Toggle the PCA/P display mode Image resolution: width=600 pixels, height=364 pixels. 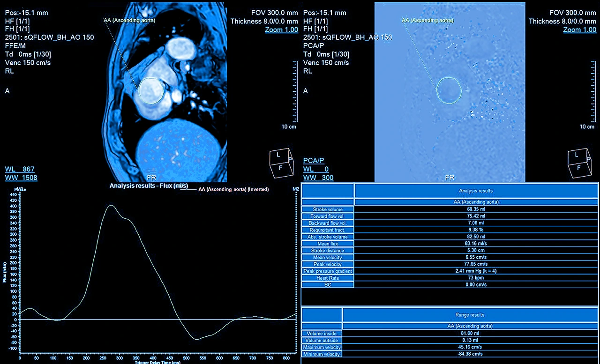pyautogui.click(x=314, y=160)
